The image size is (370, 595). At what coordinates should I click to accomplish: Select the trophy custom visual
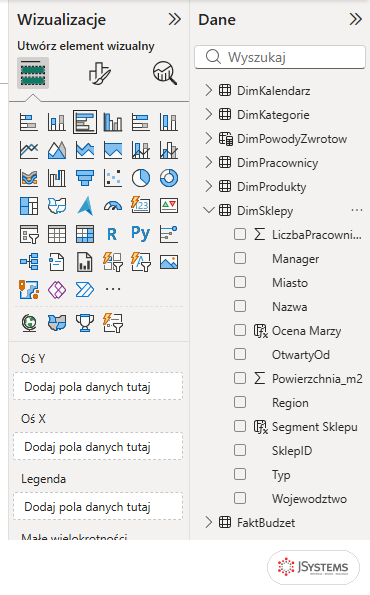pyautogui.click(x=85, y=323)
